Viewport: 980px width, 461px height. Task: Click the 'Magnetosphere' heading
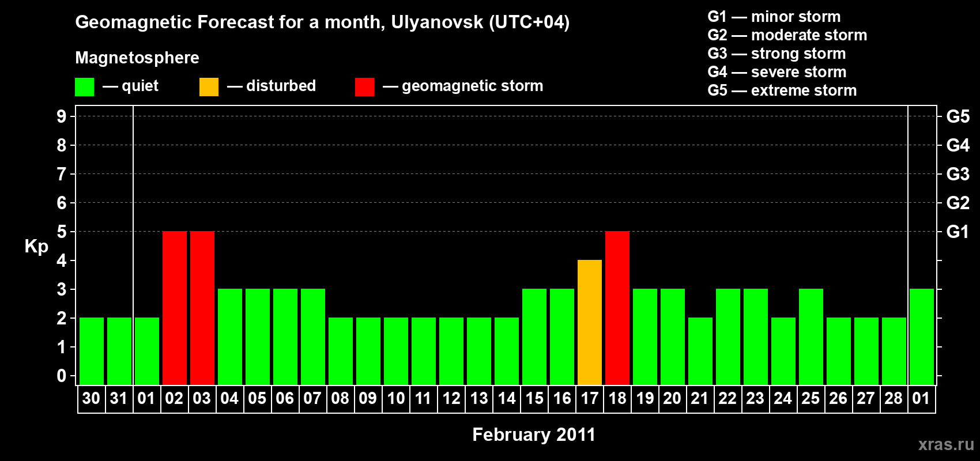pos(137,58)
